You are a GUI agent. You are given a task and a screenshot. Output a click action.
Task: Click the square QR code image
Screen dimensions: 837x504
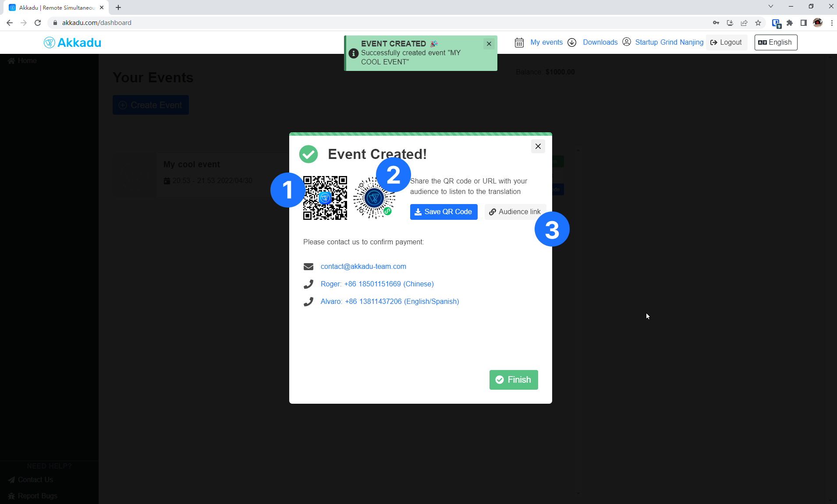[x=325, y=198]
